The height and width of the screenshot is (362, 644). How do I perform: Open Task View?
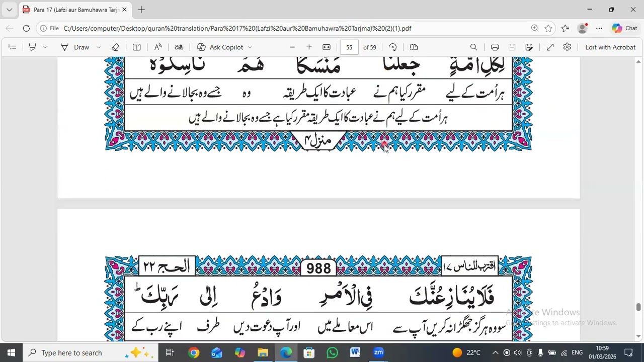(x=170, y=353)
